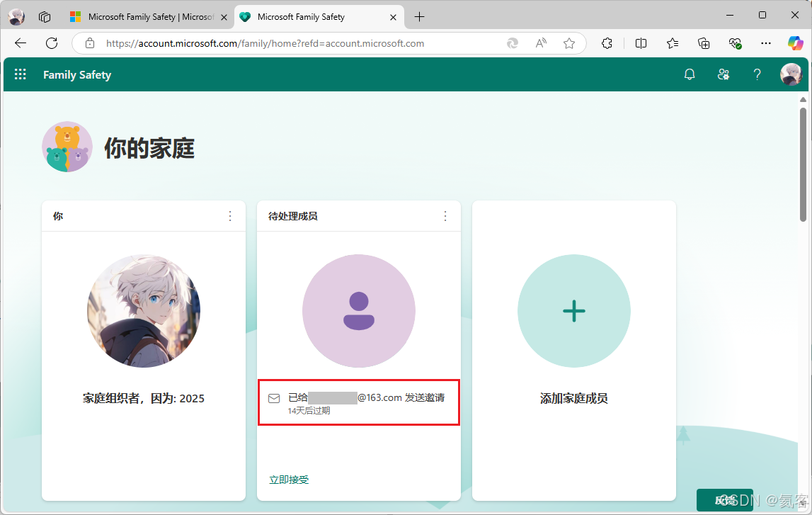This screenshot has height=515, width=812.
Task: Open browser extensions puzzle icon
Action: click(x=607, y=43)
